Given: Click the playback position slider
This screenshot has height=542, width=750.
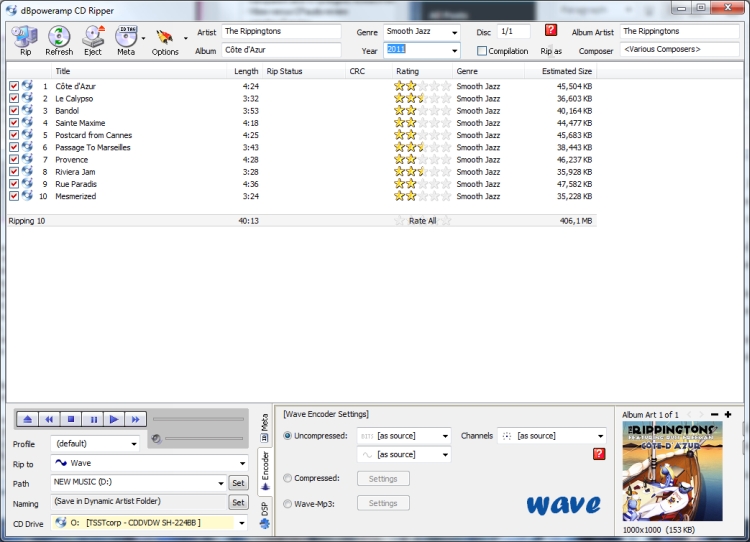Looking at the screenshot, I should [x=199, y=419].
